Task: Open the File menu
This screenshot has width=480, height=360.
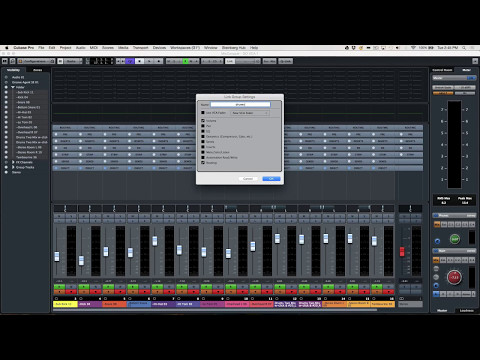Action: tap(41, 48)
